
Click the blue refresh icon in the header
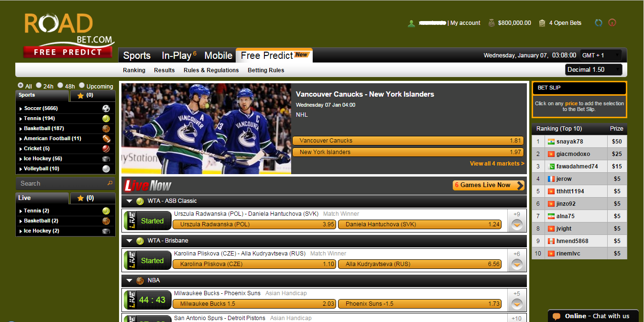599,22
